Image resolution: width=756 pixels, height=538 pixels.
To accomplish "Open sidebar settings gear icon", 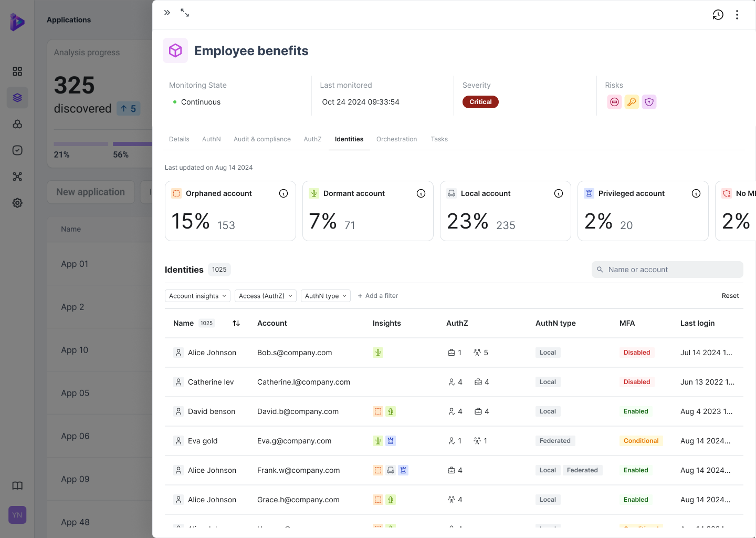I will pyautogui.click(x=17, y=203).
